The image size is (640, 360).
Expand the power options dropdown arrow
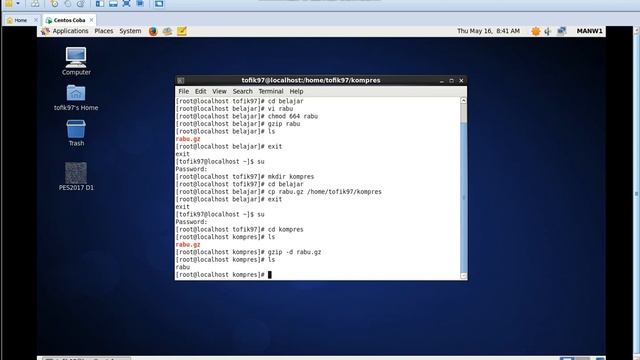coord(18,4)
